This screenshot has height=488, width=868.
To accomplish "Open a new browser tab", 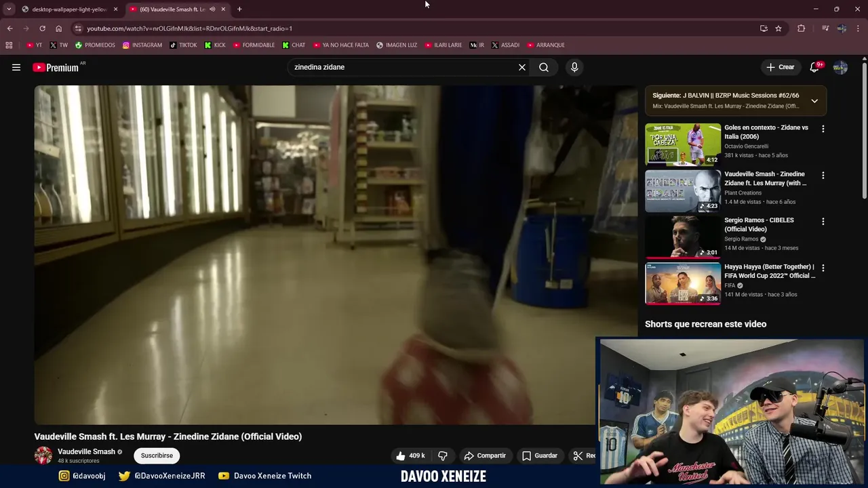I will pos(239,9).
